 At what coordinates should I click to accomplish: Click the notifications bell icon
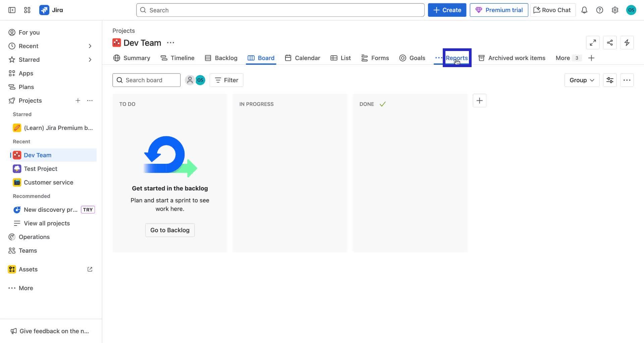(x=584, y=10)
